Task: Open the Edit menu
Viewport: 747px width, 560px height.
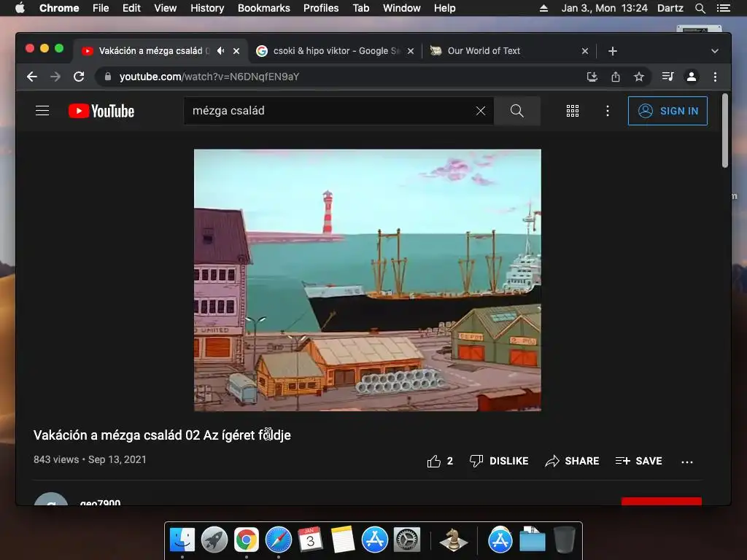Action: click(x=131, y=8)
